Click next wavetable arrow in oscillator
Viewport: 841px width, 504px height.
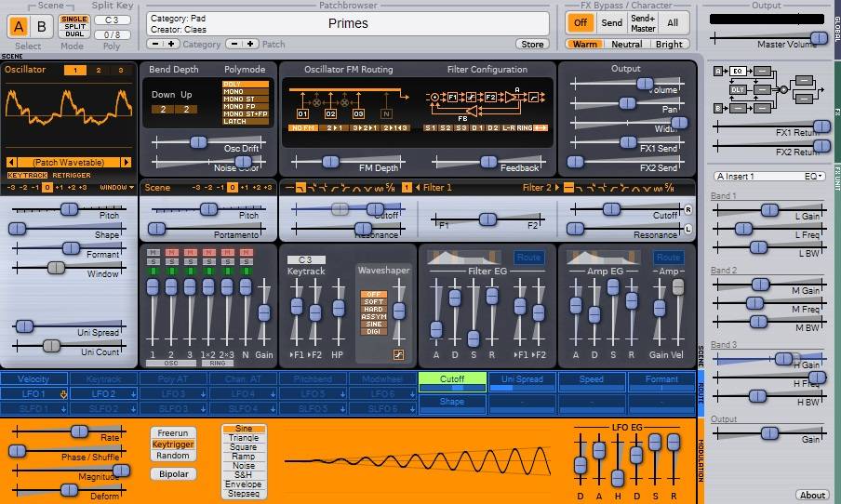[x=127, y=162]
